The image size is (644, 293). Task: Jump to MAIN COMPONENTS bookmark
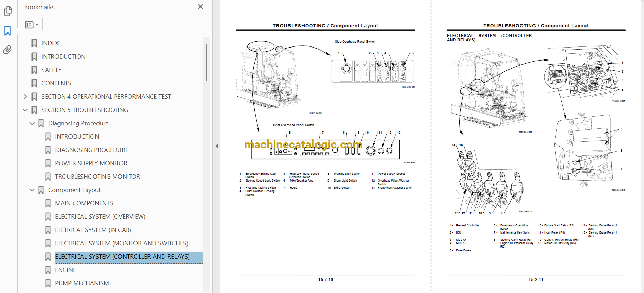84,203
